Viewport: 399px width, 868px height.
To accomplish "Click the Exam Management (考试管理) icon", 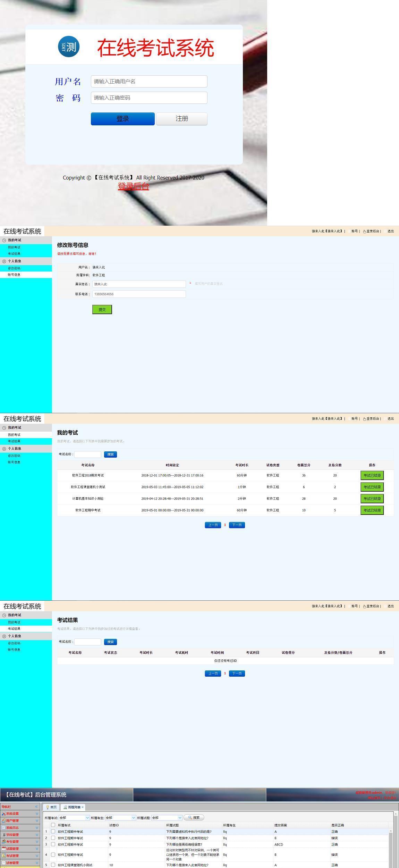I will [3, 856].
